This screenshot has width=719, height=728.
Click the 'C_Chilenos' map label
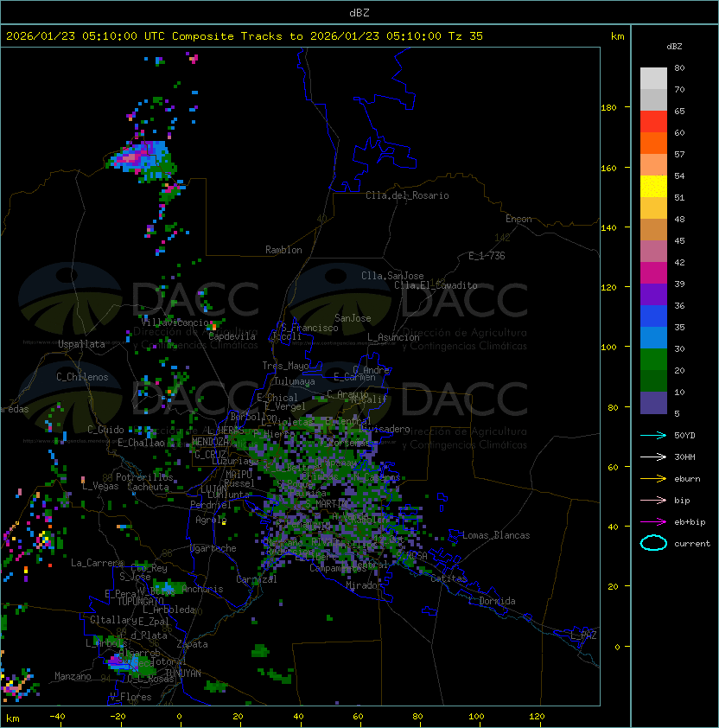click(82, 377)
